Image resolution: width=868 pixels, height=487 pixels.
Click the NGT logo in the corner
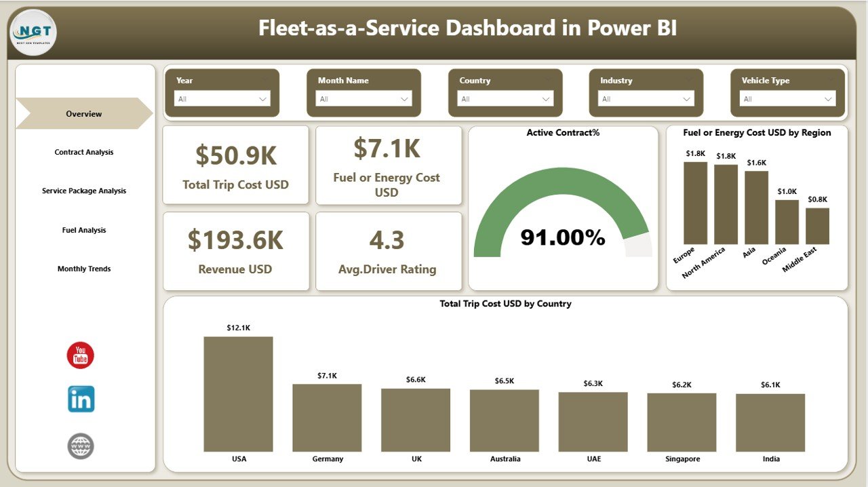coord(33,32)
